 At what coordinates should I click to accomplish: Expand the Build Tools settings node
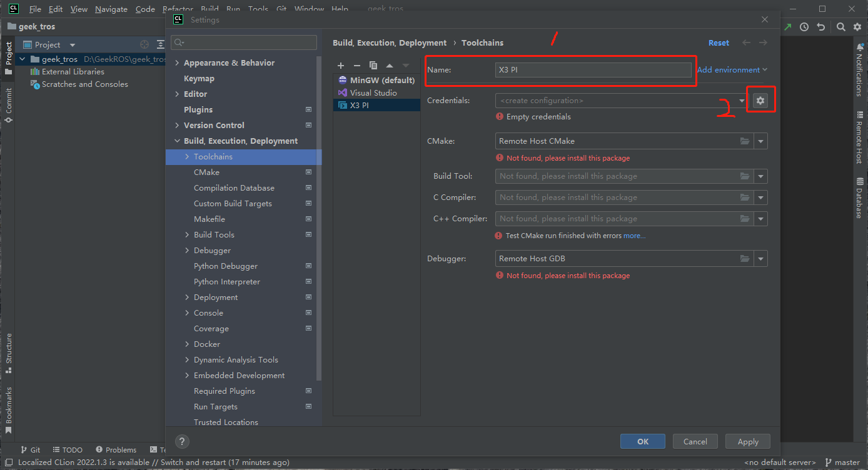click(x=187, y=235)
